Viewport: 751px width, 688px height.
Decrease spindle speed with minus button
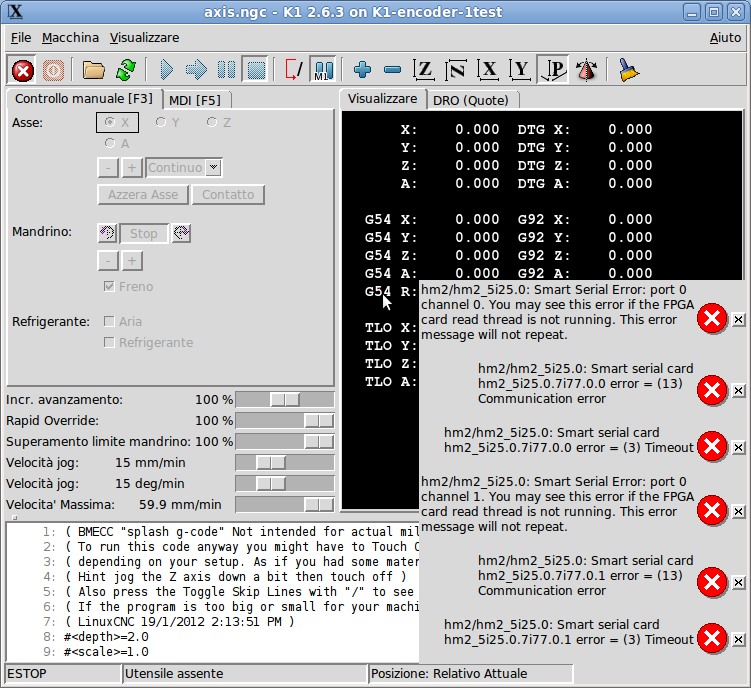click(108, 261)
